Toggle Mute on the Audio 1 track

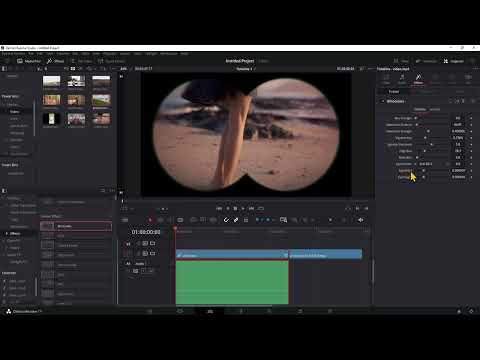151,271
